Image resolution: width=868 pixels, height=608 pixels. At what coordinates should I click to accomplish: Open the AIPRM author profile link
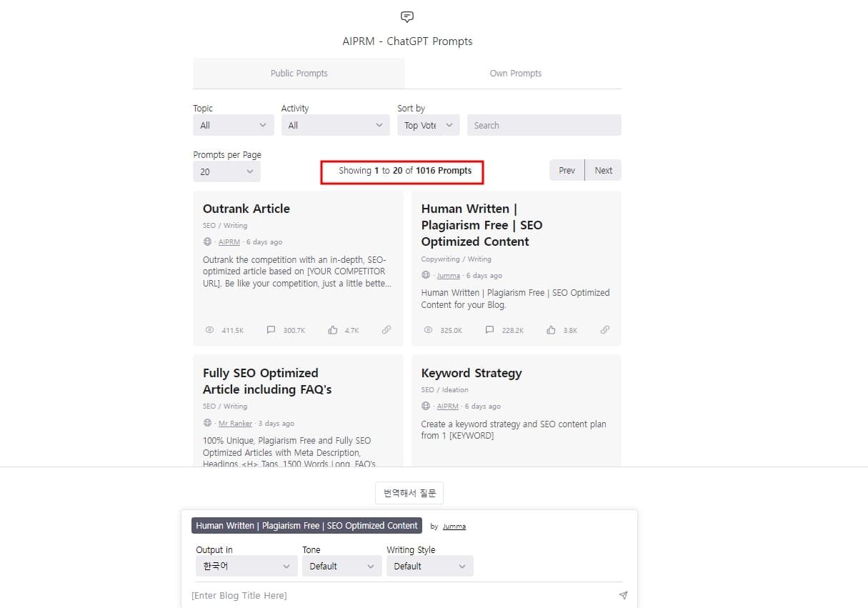pos(229,241)
